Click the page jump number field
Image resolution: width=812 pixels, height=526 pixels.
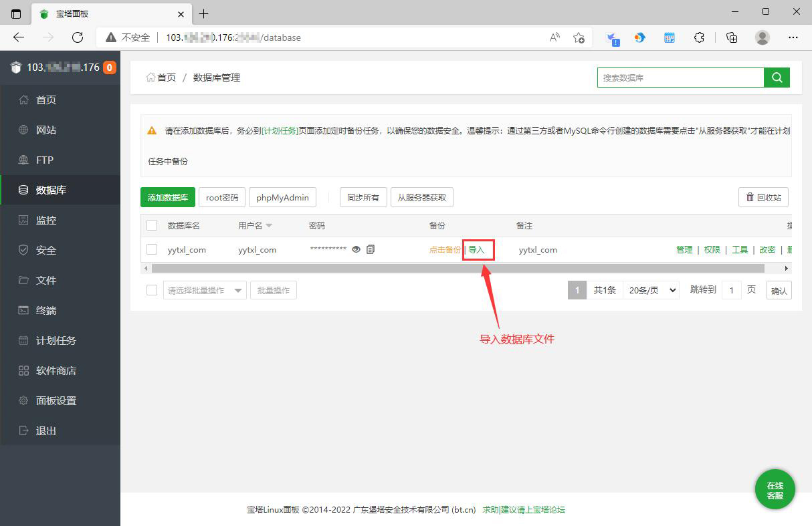point(732,290)
